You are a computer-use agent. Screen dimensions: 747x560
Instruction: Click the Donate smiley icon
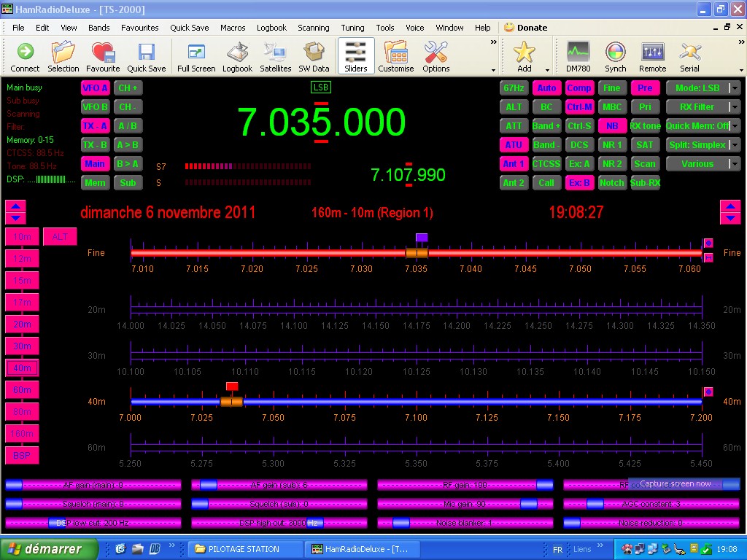tap(509, 27)
